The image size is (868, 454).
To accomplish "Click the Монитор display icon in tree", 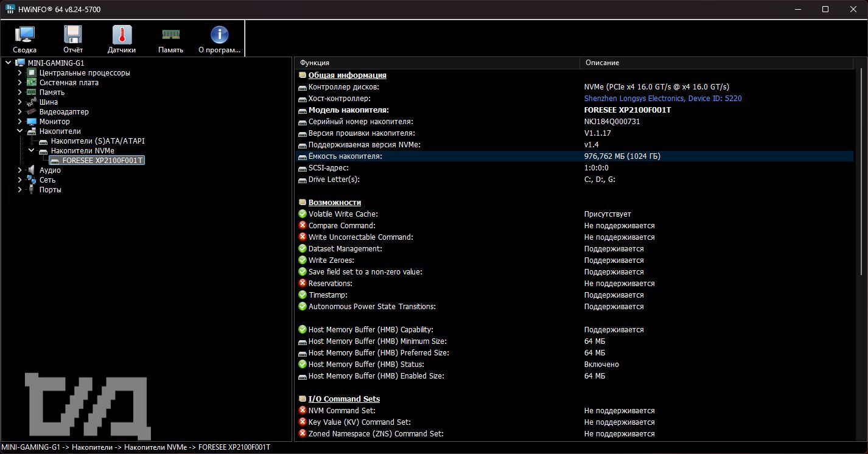I will click(32, 122).
